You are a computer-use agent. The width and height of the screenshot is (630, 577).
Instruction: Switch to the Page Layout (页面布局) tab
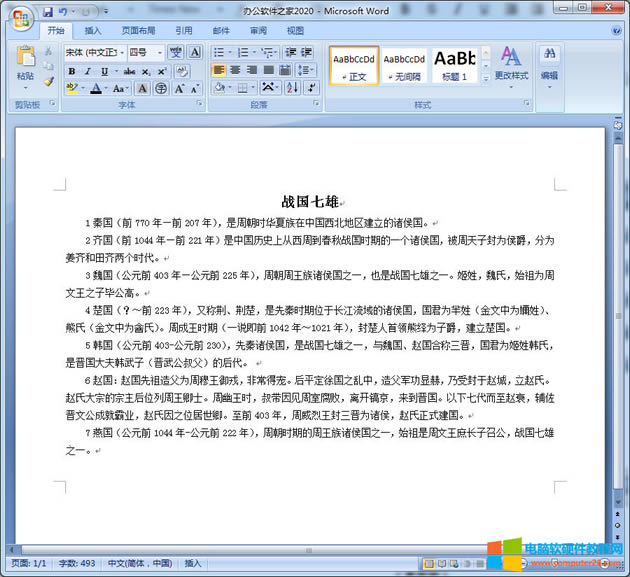tap(138, 31)
